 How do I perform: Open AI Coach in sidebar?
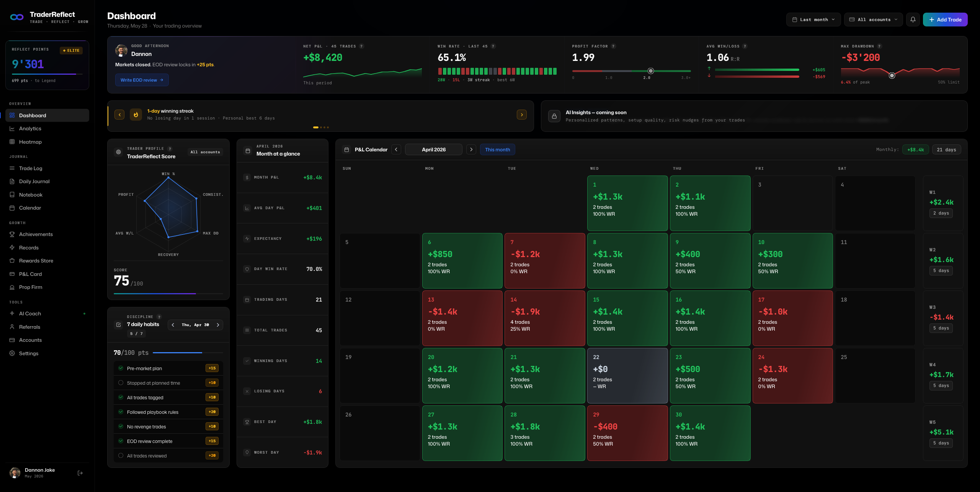tap(47, 313)
